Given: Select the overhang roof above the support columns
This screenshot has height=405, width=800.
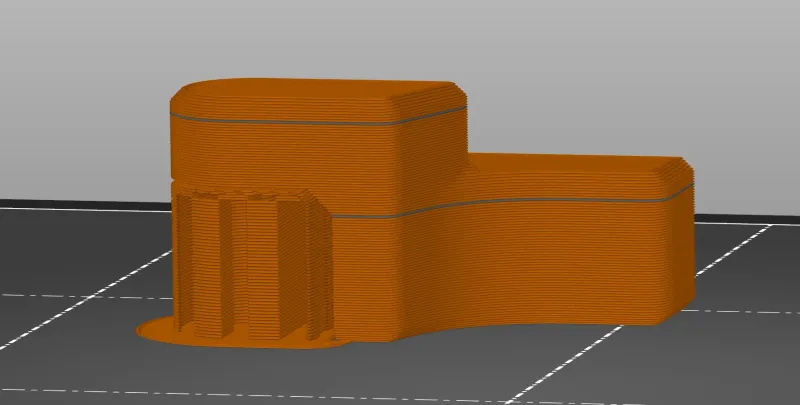Looking at the screenshot, I should pyautogui.click(x=250, y=186).
